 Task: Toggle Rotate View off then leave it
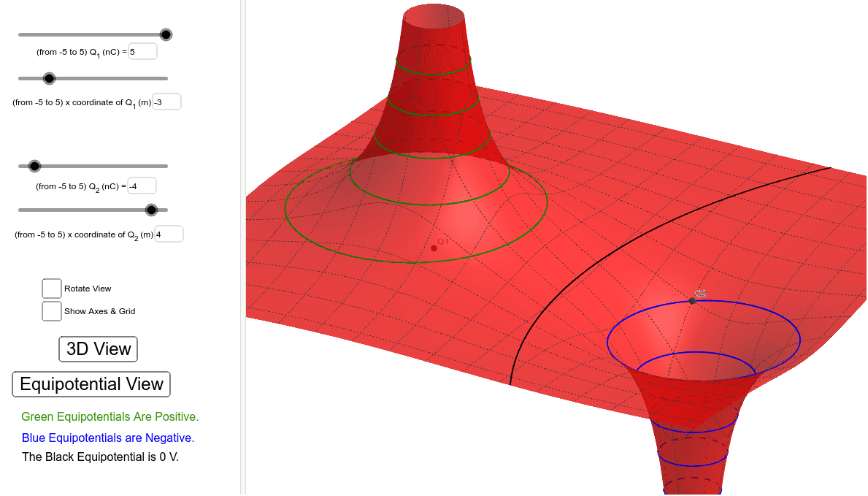(51, 289)
